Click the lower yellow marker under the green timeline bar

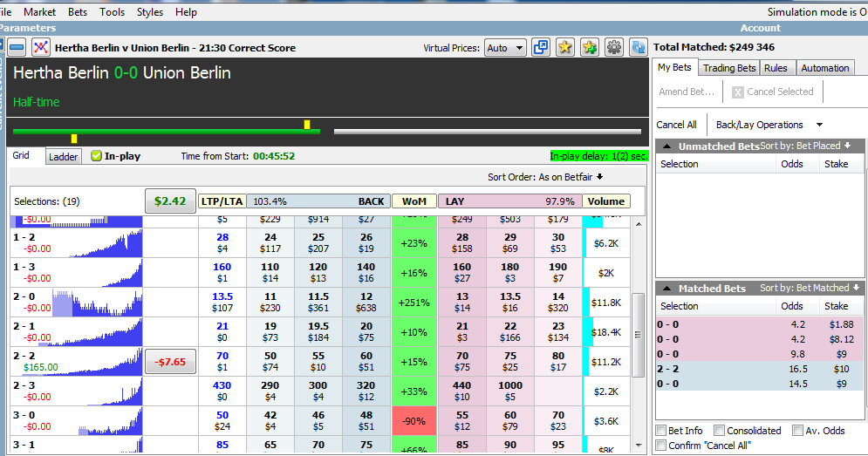click(74, 139)
